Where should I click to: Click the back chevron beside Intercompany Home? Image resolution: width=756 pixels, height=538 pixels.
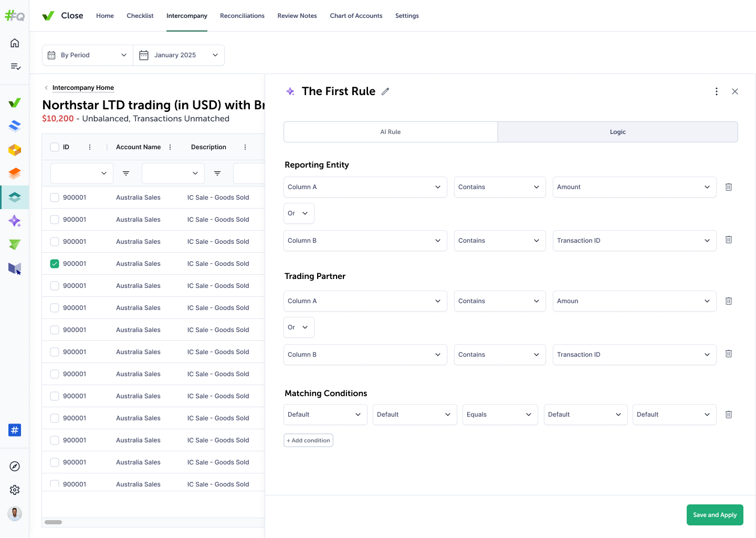pos(46,88)
